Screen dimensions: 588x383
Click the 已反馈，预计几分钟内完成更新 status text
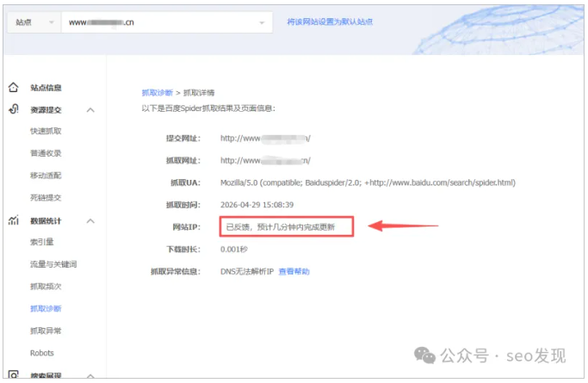(x=281, y=226)
